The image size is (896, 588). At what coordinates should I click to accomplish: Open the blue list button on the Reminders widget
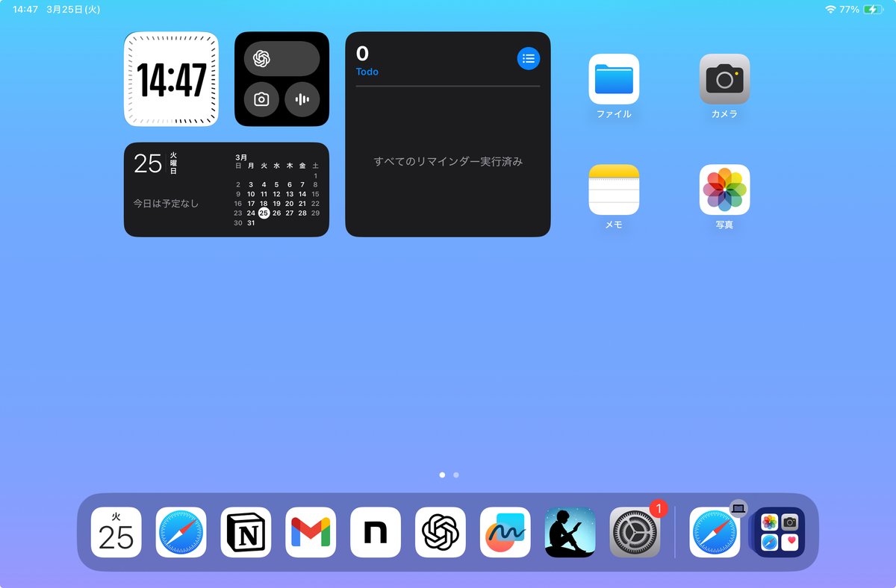pos(529,58)
